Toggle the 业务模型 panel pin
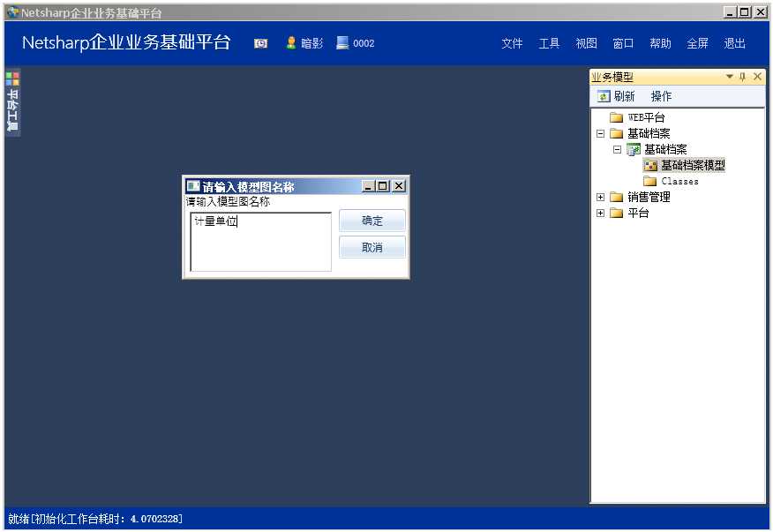 click(742, 77)
